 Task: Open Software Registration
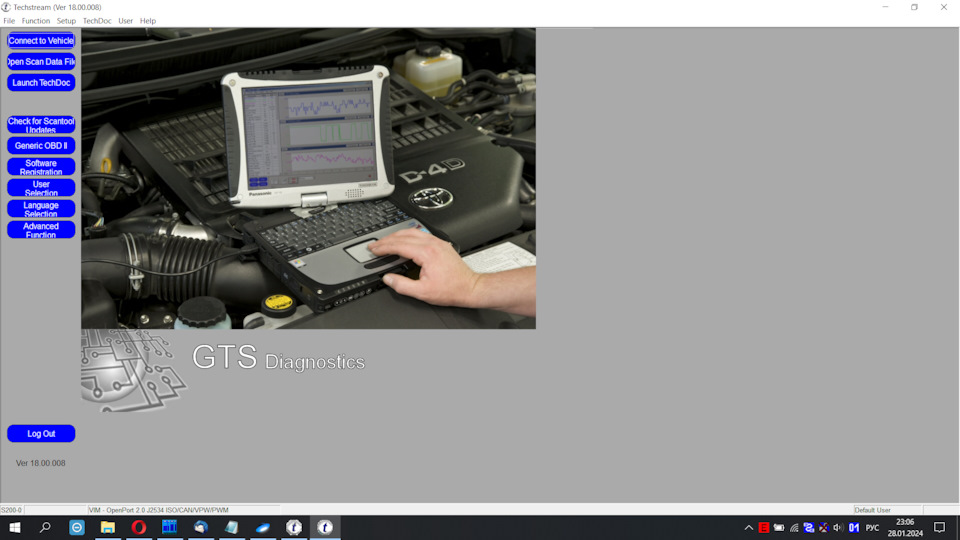point(41,167)
